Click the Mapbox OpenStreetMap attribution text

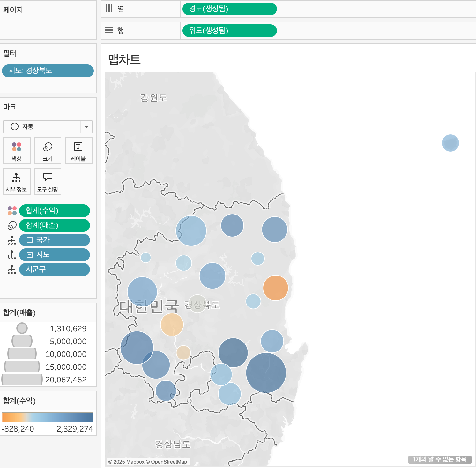[x=148, y=462]
